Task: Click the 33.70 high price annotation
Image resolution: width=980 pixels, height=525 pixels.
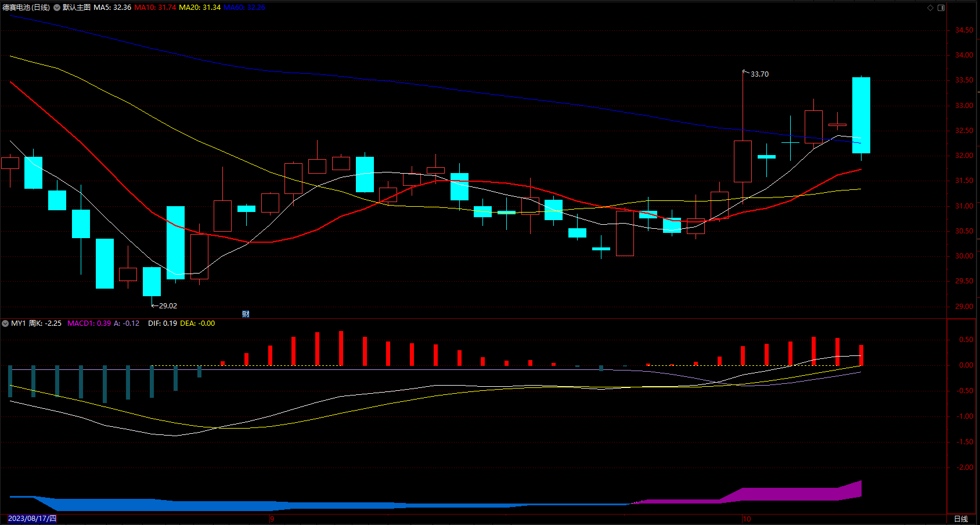Action: [759, 74]
